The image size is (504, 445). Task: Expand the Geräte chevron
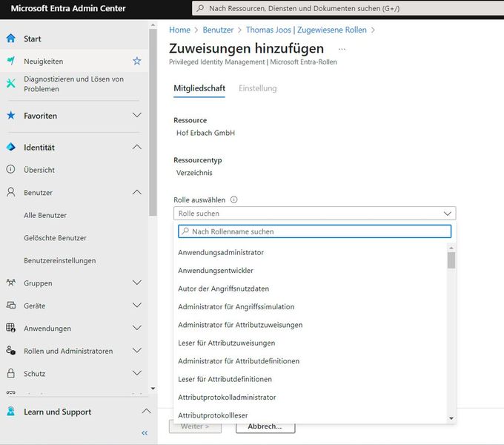(137, 305)
